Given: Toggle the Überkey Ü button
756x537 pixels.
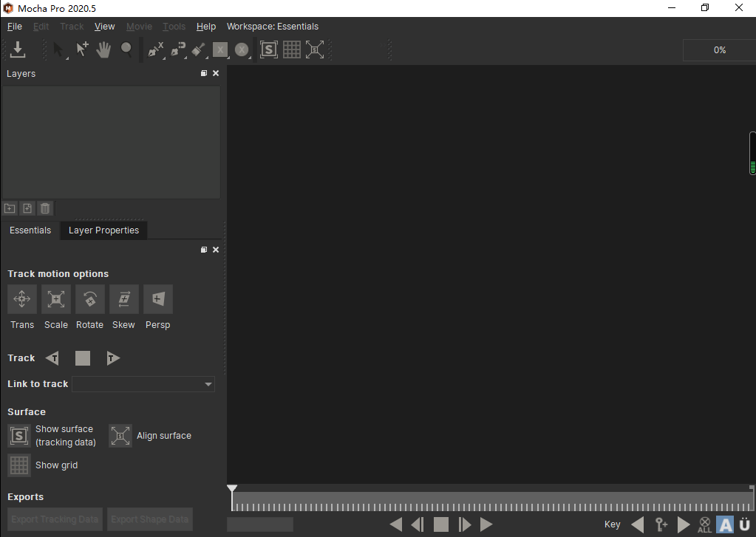Looking at the screenshot, I should click(x=745, y=524).
